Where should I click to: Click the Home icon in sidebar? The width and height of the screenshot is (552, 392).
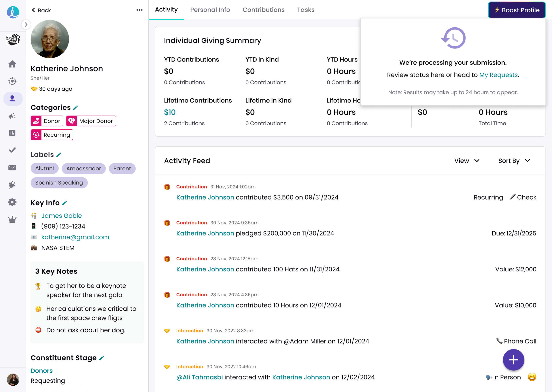12,64
